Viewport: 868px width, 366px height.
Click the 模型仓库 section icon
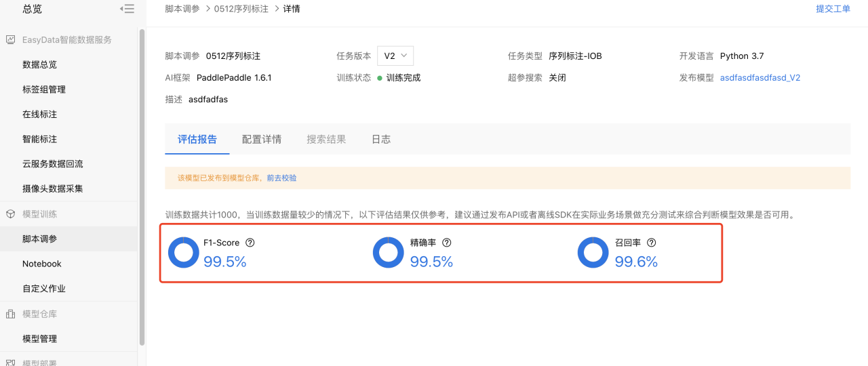coord(10,314)
